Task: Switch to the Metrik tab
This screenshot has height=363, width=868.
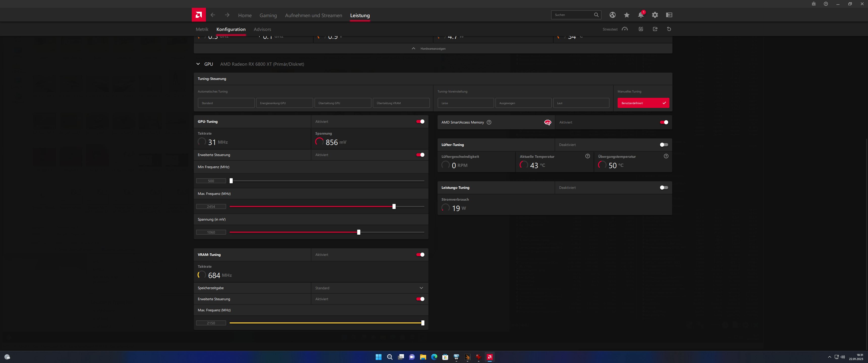Action: pyautogui.click(x=202, y=29)
